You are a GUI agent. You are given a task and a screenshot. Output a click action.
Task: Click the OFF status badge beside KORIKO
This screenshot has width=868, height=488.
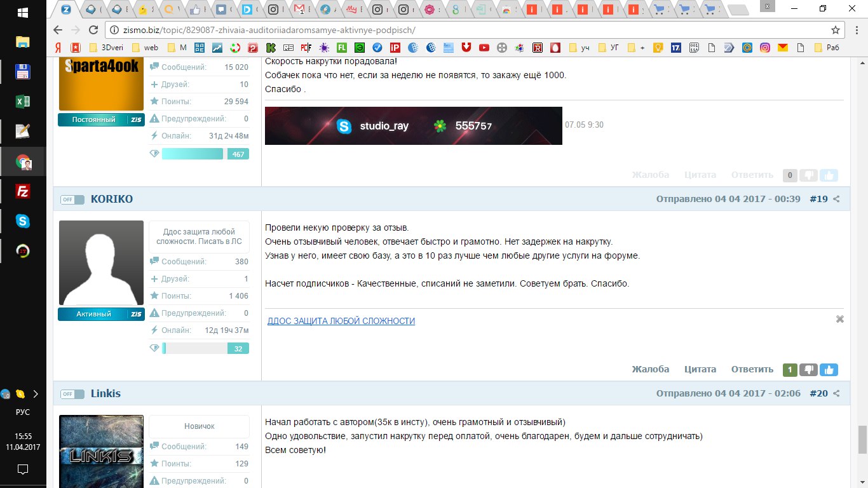tap(72, 200)
